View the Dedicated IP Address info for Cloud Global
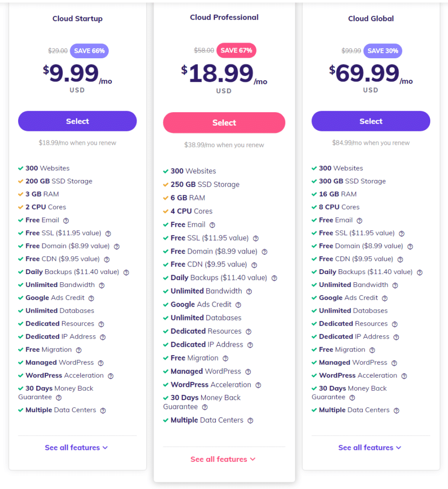Image resolution: width=448 pixels, height=489 pixels. point(396,337)
